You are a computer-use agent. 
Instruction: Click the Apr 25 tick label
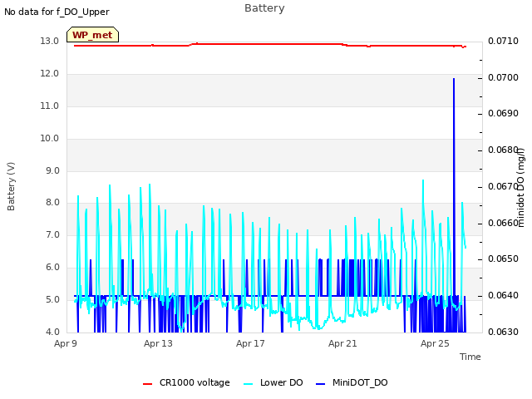click(435, 343)
